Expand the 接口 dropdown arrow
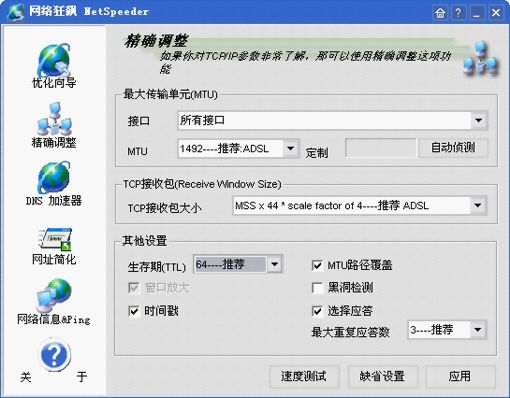Image resolution: width=510 pixels, height=398 pixels. [479, 120]
